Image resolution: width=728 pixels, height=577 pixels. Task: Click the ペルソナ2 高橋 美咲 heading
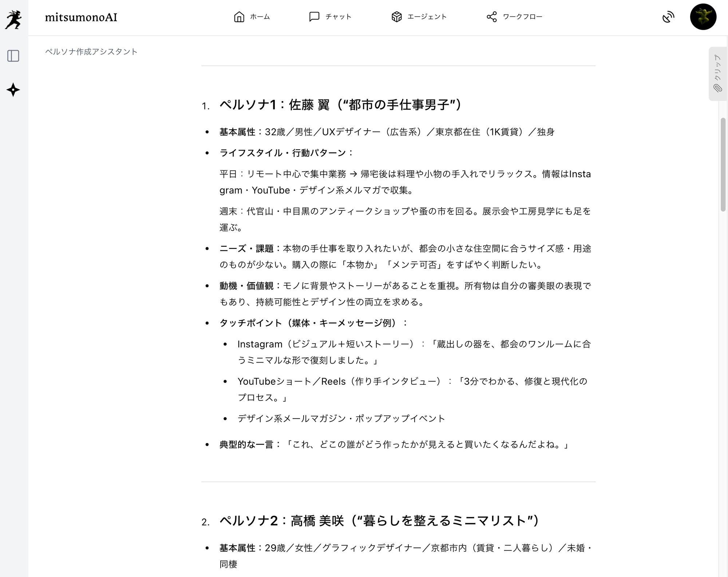coord(379,521)
